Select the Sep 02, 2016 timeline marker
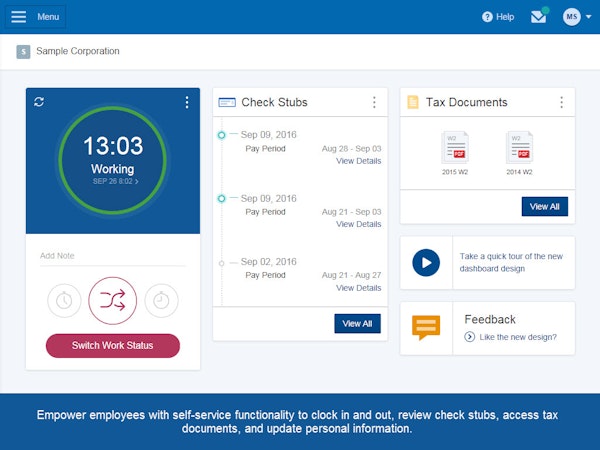This screenshot has width=600, height=450. point(221,263)
